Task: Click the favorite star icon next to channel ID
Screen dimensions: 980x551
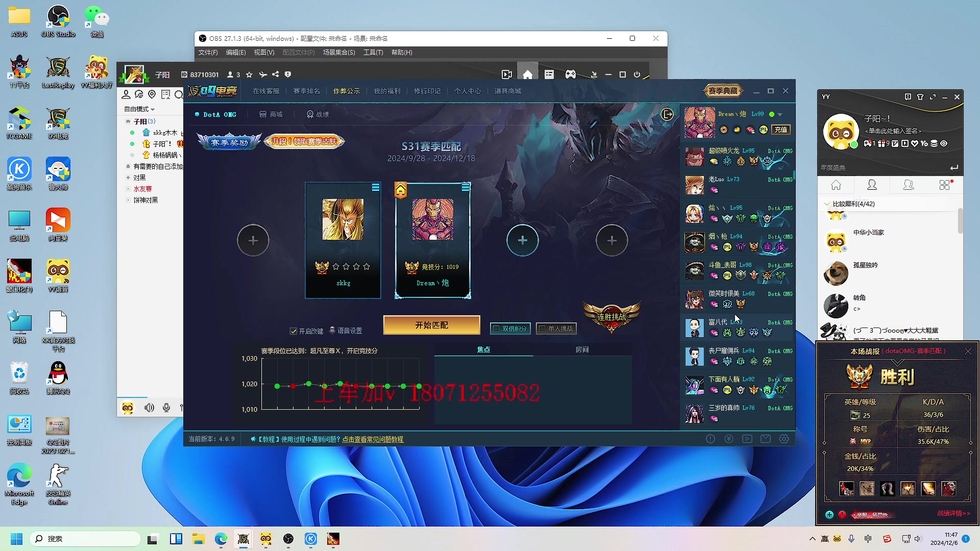Action: coord(249,74)
